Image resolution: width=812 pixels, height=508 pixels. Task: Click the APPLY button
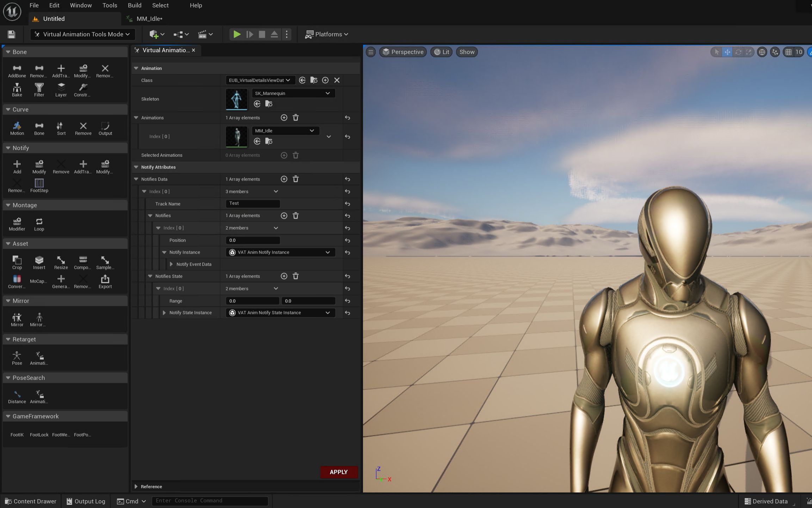tap(338, 472)
